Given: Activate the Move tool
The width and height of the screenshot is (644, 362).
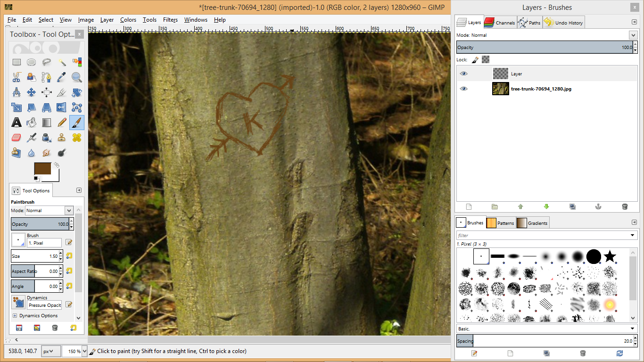Looking at the screenshot, I should 31,92.
